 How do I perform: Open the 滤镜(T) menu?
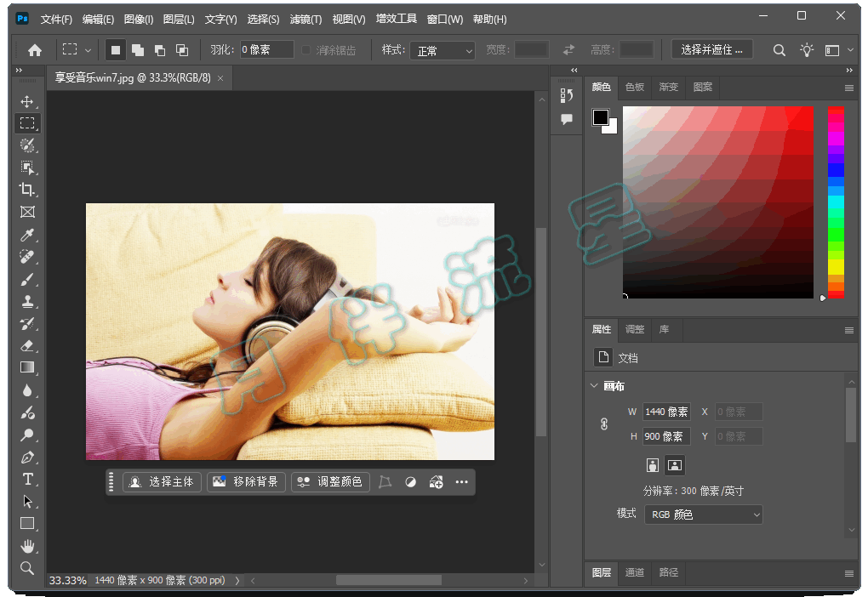[306, 20]
